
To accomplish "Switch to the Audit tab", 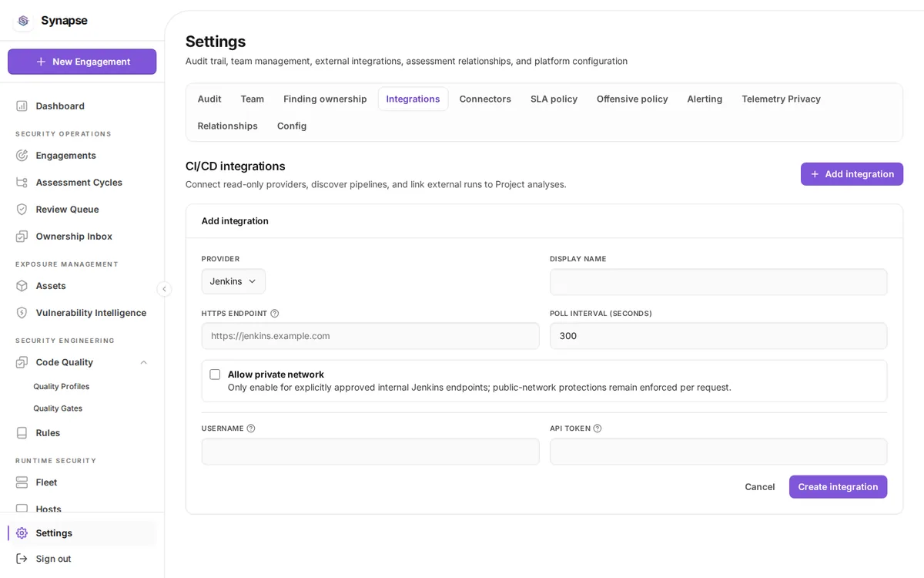I will 209,99.
